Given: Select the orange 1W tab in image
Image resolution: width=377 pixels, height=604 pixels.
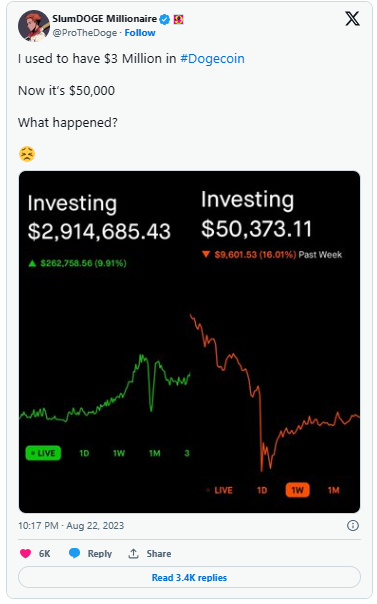Looking at the screenshot, I should (x=297, y=490).
